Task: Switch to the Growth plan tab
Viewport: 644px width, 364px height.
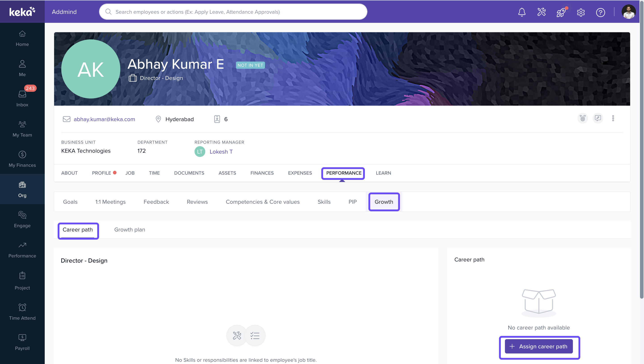Action: [x=129, y=229]
